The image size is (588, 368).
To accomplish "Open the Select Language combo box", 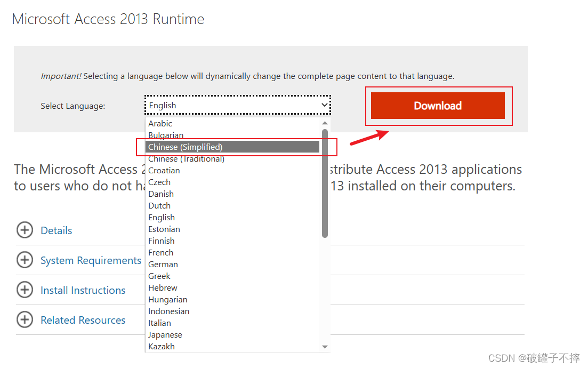I will tap(238, 105).
